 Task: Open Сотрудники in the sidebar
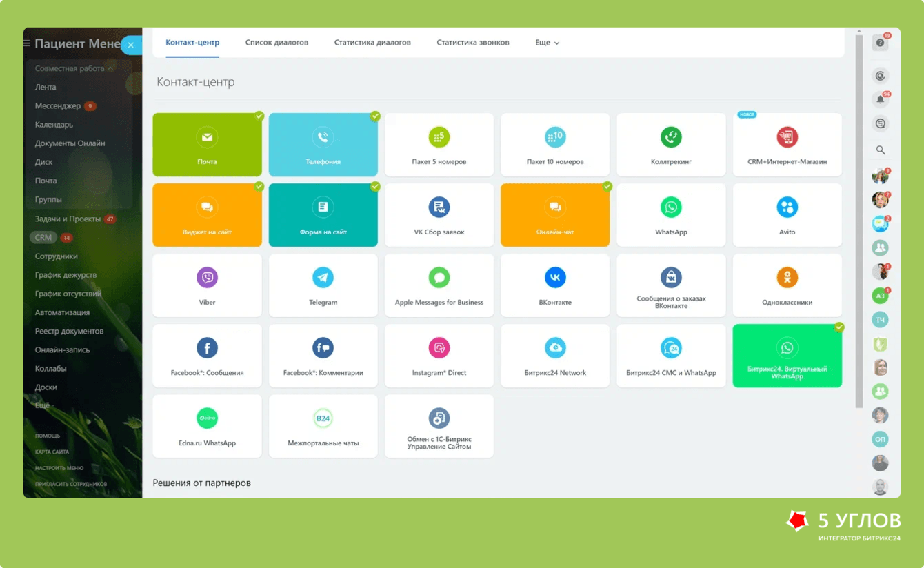pyautogui.click(x=57, y=256)
